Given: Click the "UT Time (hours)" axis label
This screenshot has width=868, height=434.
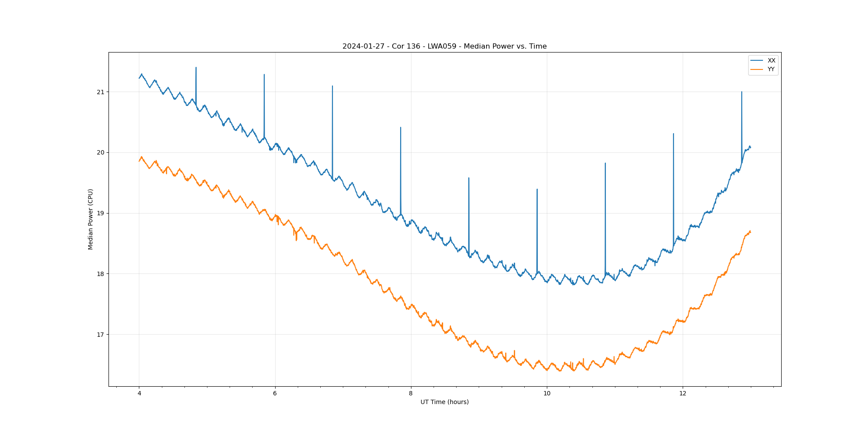Looking at the screenshot, I should 444,402.
